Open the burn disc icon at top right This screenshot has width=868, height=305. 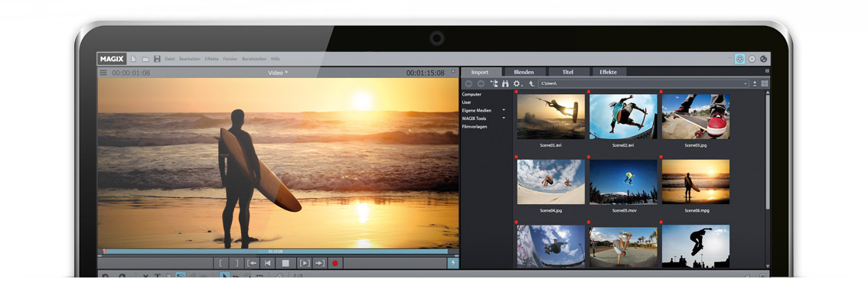pyautogui.click(x=751, y=59)
